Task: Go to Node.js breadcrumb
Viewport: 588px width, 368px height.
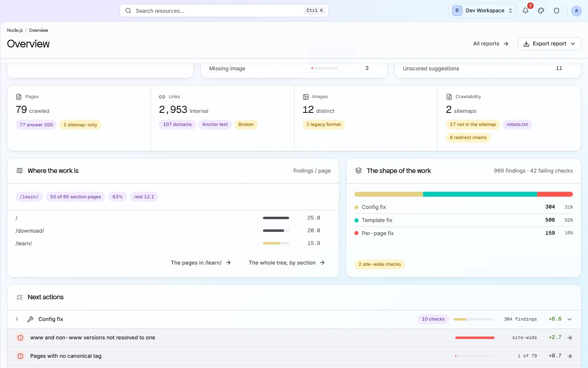Action: (x=15, y=30)
